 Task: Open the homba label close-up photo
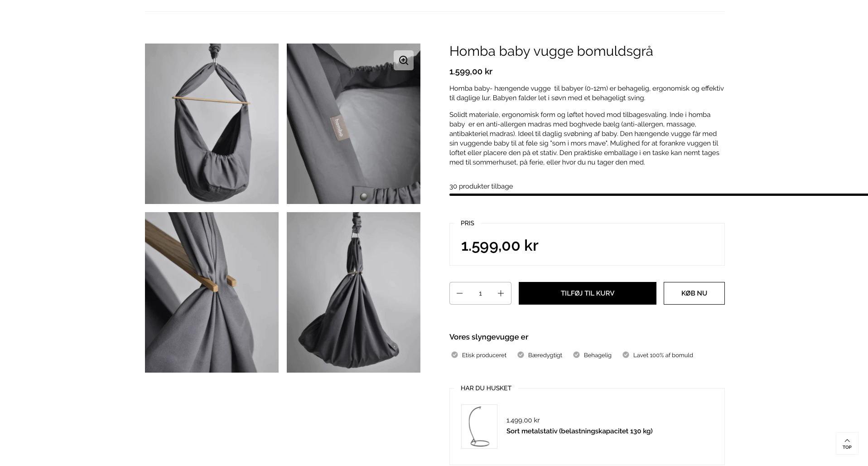[x=353, y=124]
